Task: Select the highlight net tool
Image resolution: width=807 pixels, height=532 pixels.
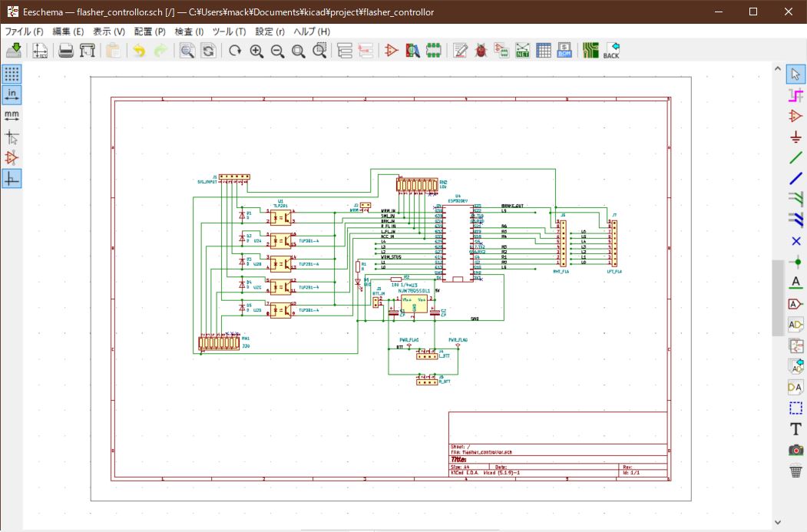Action: click(x=796, y=95)
